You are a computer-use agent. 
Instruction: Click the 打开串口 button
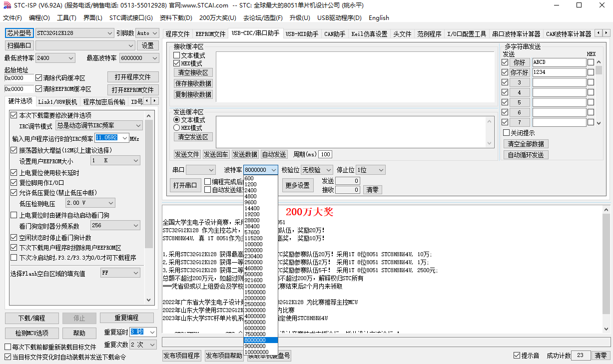tap(185, 185)
